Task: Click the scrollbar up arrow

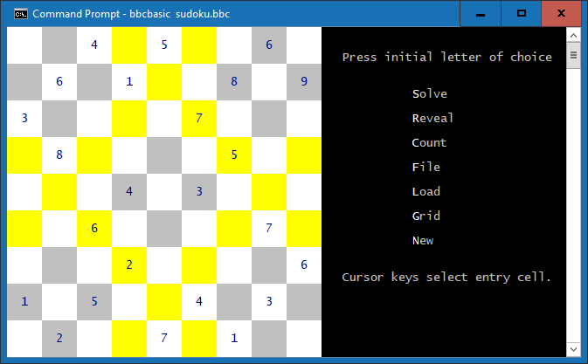Action: (574, 35)
